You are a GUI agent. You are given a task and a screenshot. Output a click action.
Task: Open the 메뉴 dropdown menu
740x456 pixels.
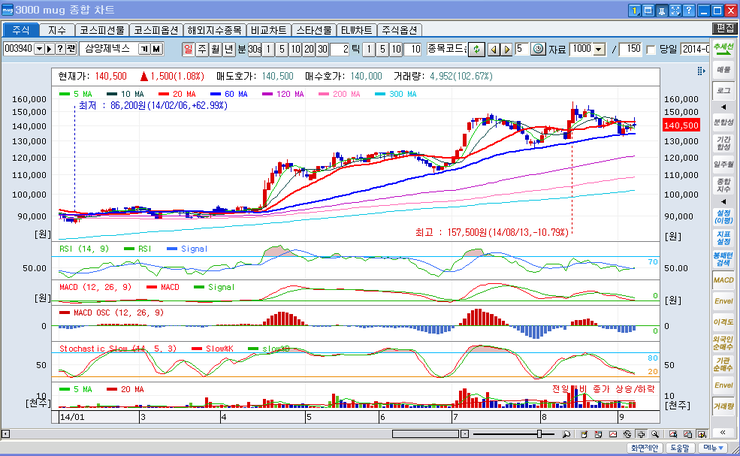713,448
